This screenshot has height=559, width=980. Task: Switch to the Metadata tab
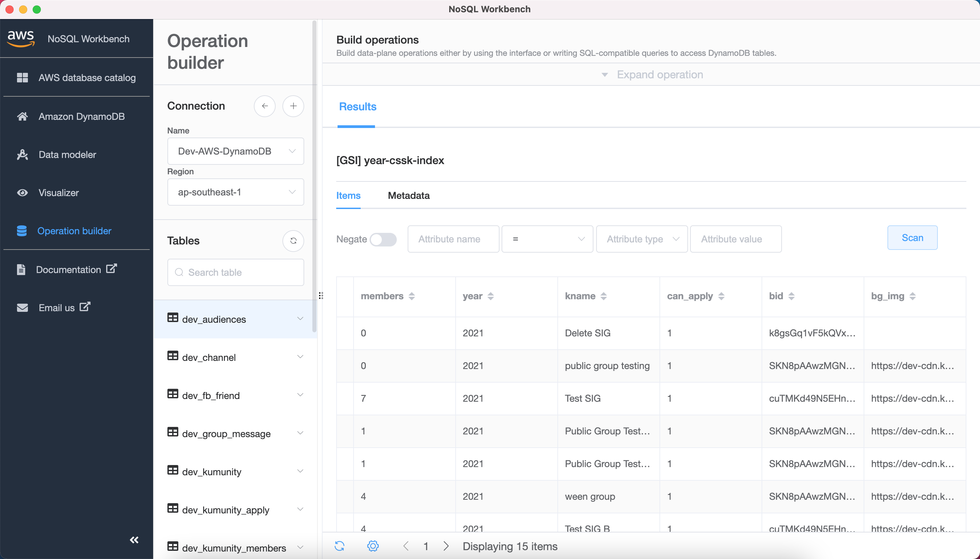tap(409, 195)
